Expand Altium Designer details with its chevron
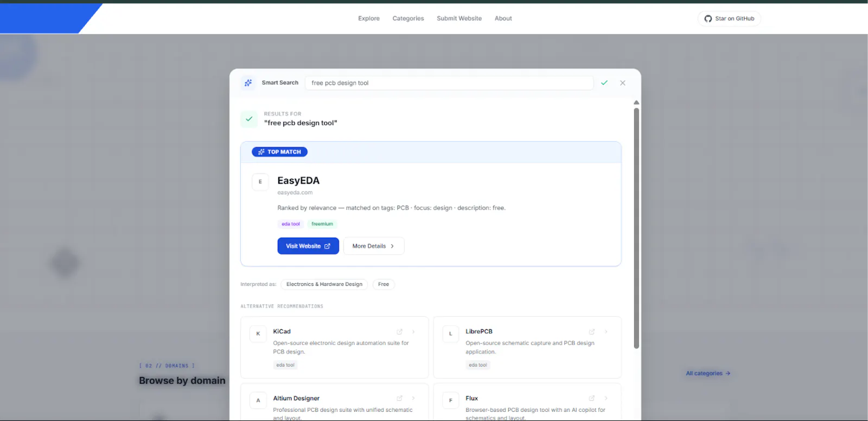The height and width of the screenshot is (421, 868). (x=413, y=398)
